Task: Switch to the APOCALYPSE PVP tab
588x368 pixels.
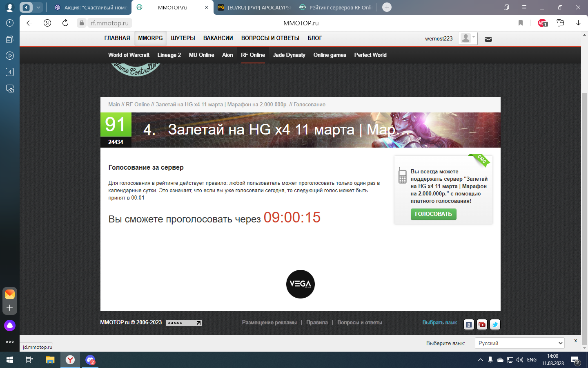Action: point(254,7)
